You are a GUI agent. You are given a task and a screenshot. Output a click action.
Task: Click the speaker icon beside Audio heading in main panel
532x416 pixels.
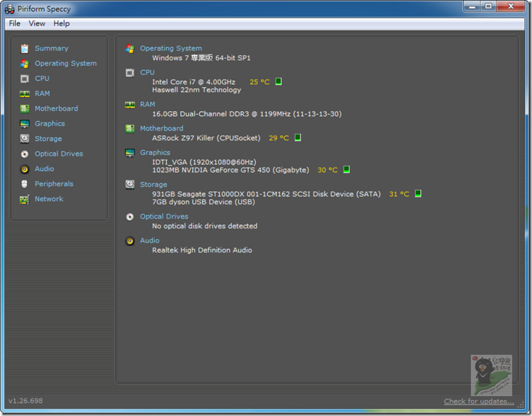(130, 240)
